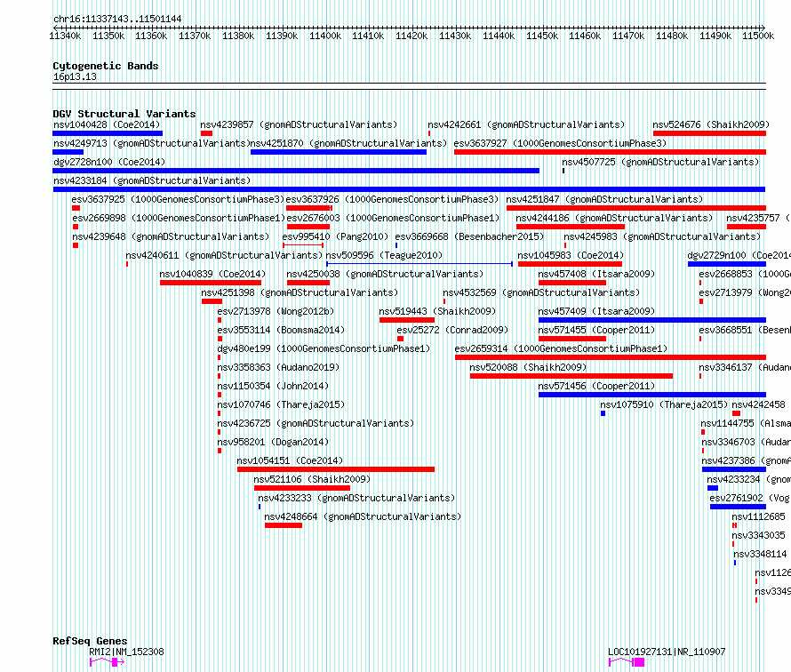Click esv3637927 1000Genomes Phase3 label

560,143
